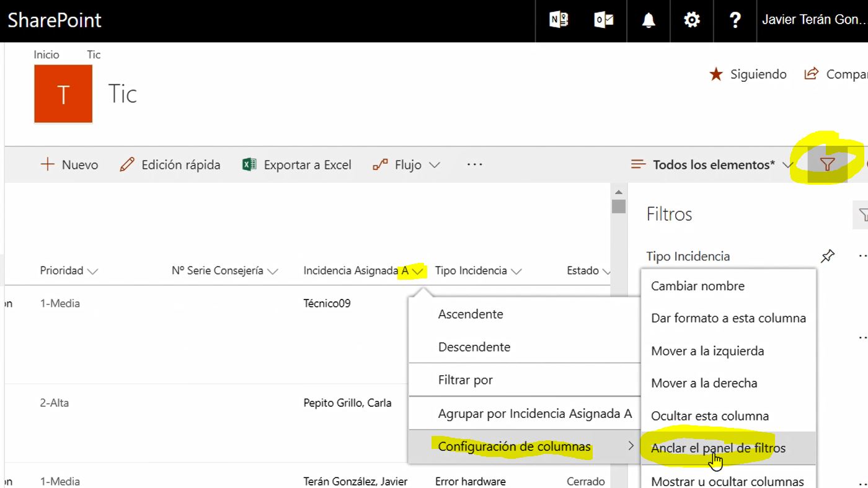Click the orange Tic site logo
The image size is (868, 488).
click(x=63, y=94)
